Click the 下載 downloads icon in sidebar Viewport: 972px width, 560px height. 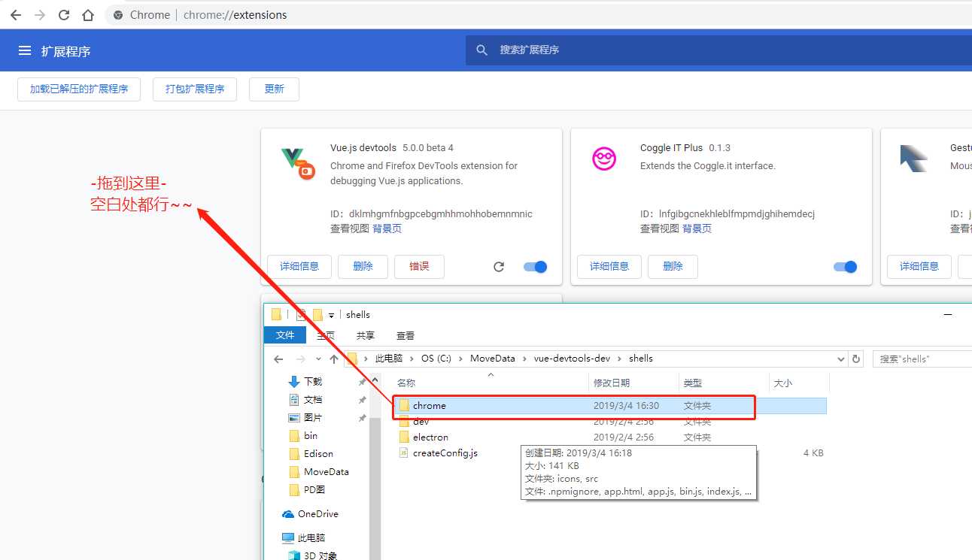click(294, 382)
